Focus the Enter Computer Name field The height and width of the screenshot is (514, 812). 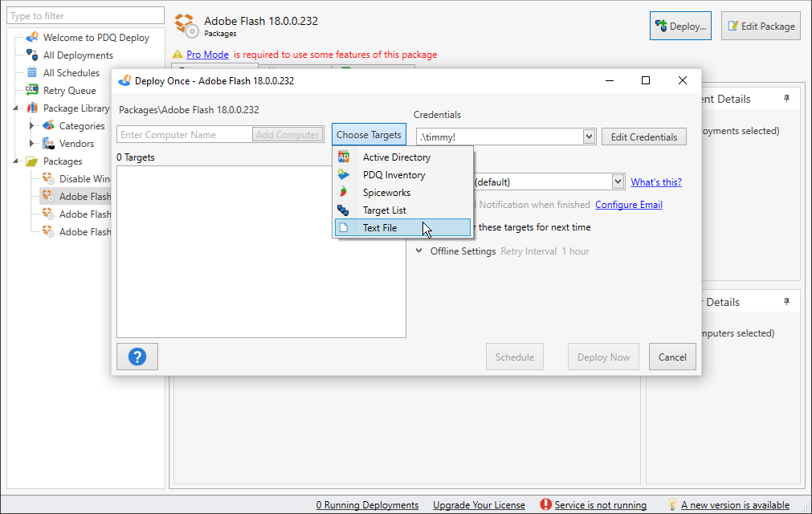coord(185,135)
